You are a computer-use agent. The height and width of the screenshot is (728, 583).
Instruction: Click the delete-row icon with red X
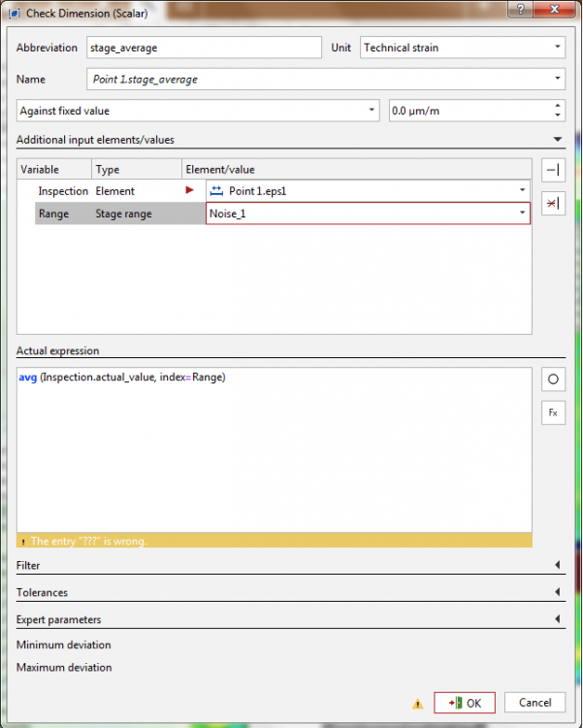553,204
